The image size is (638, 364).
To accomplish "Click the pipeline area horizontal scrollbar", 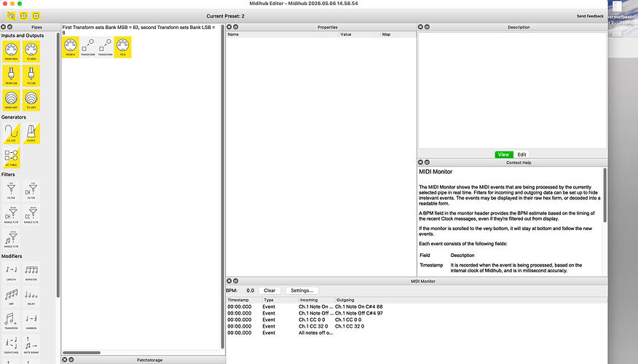I will point(82,352).
